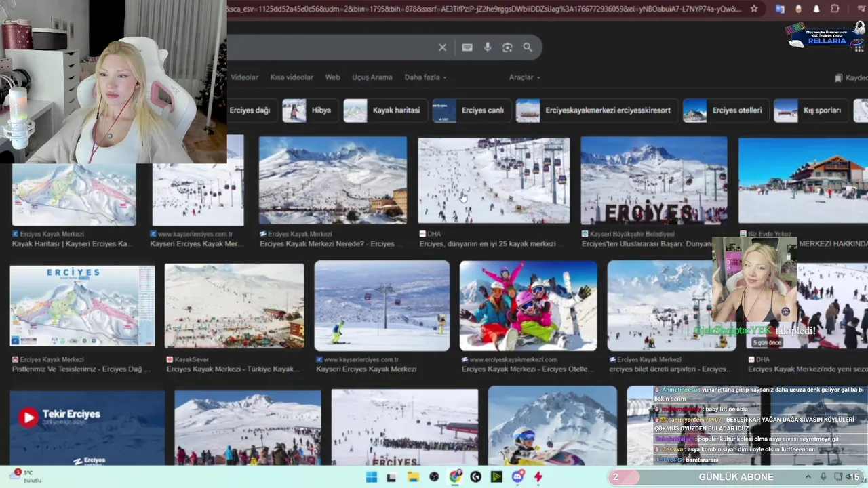
Task: Open the red lightning-bolt app in taskbar
Action: click(538, 477)
